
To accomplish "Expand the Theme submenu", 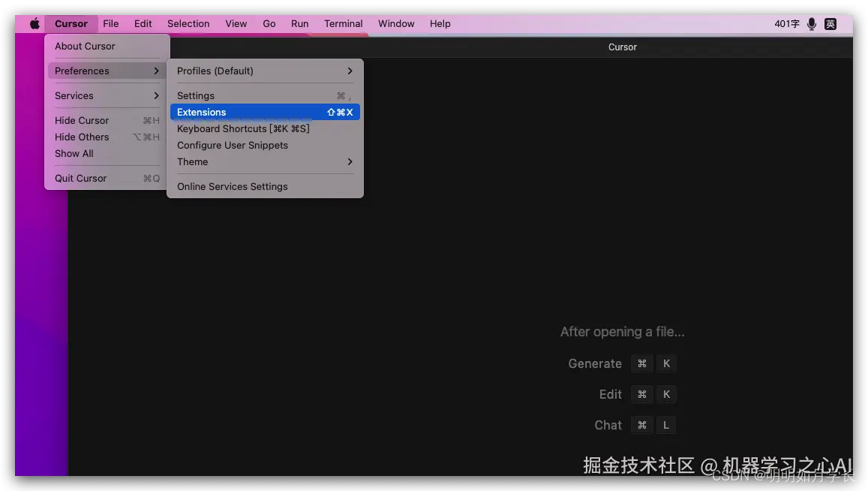I will tap(265, 162).
